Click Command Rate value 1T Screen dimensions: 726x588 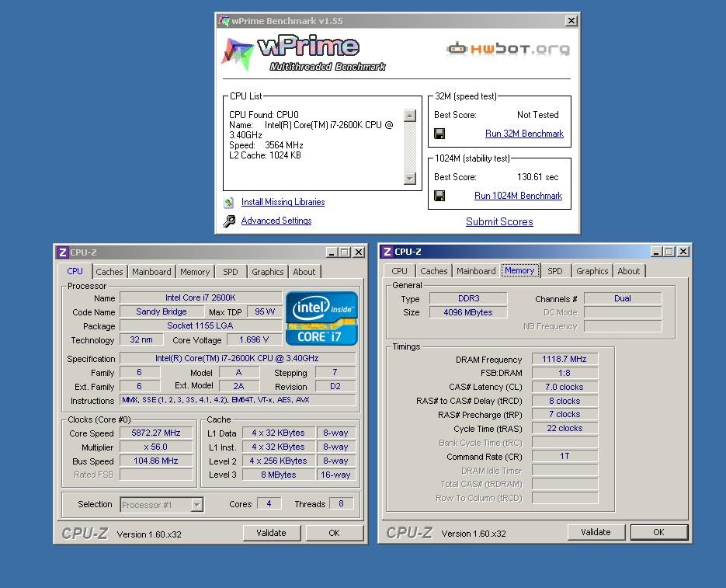click(564, 456)
